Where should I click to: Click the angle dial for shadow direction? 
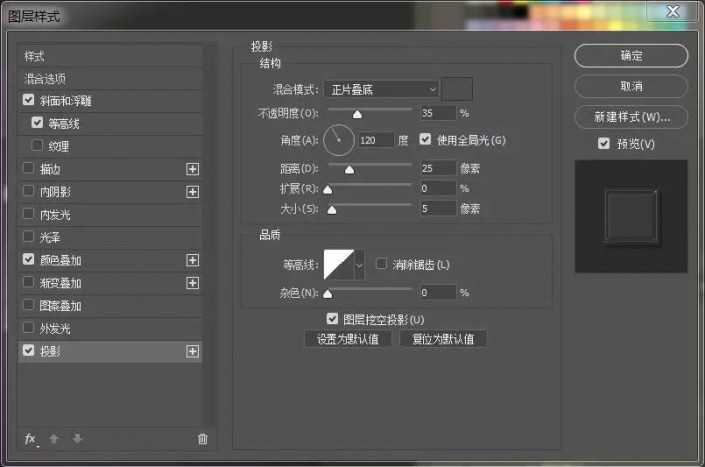[339, 140]
